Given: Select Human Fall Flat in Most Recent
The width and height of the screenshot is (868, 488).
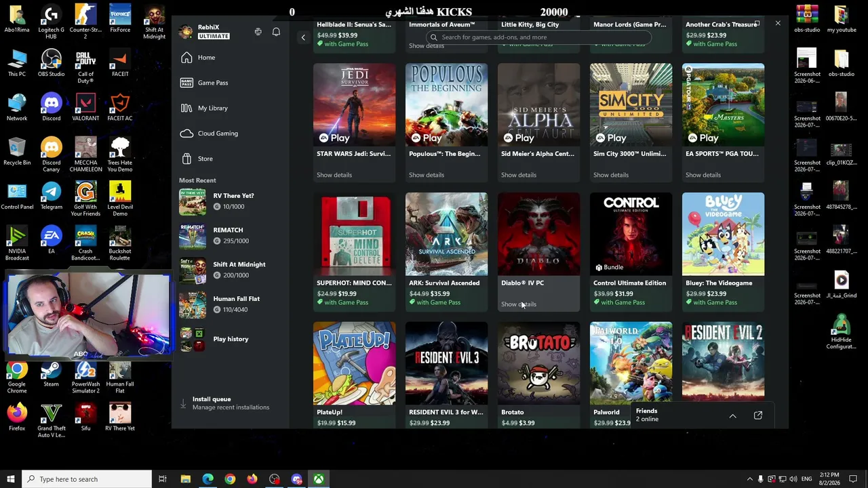Looking at the screenshot, I should pyautogui.click(x=231, y=304).
